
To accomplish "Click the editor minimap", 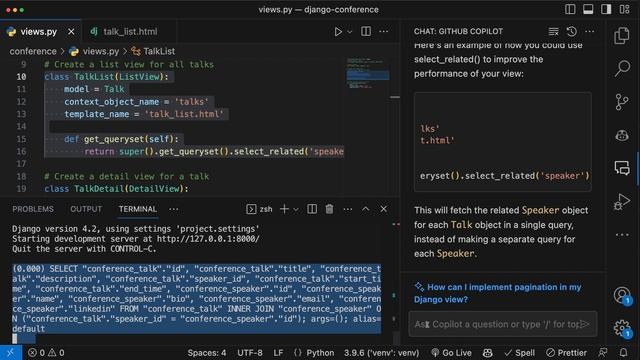I will (368, 73).
